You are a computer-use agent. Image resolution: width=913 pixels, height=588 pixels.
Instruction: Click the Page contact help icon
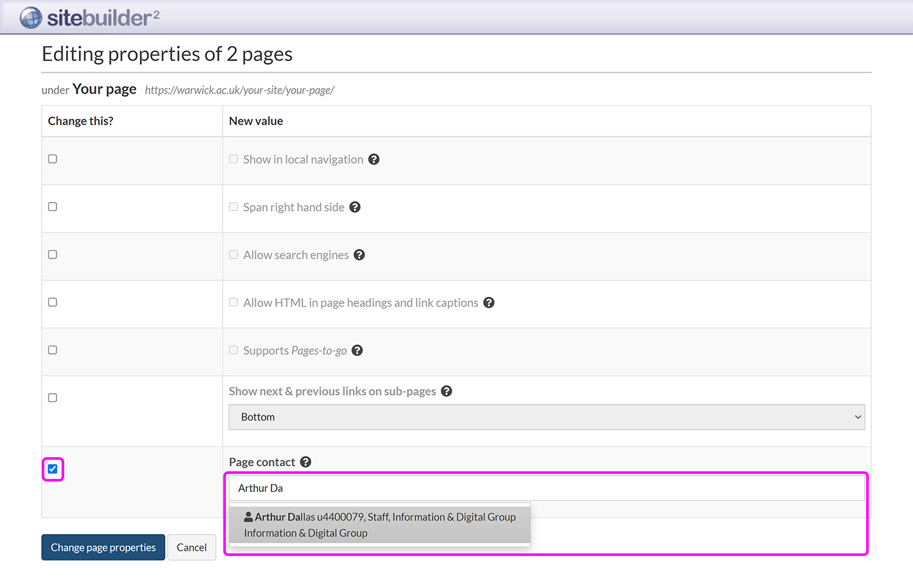[305, 462]
